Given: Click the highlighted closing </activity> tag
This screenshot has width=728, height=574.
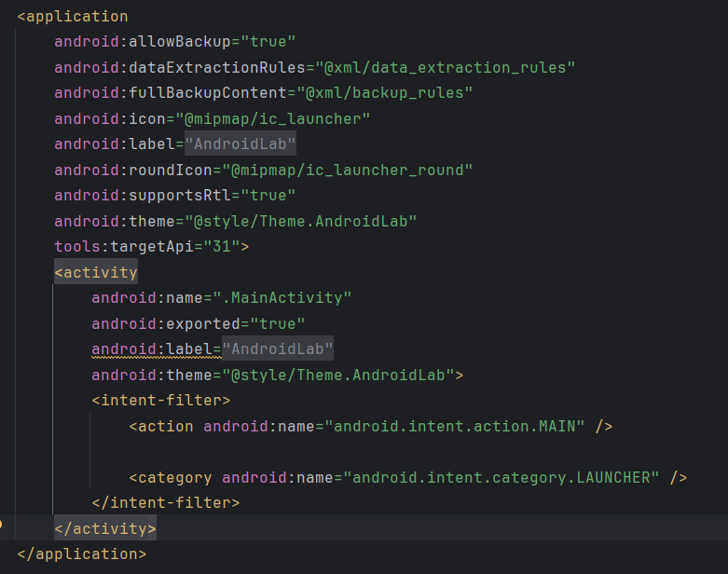Looking at the screenshot, I should (x=105, y=528).
